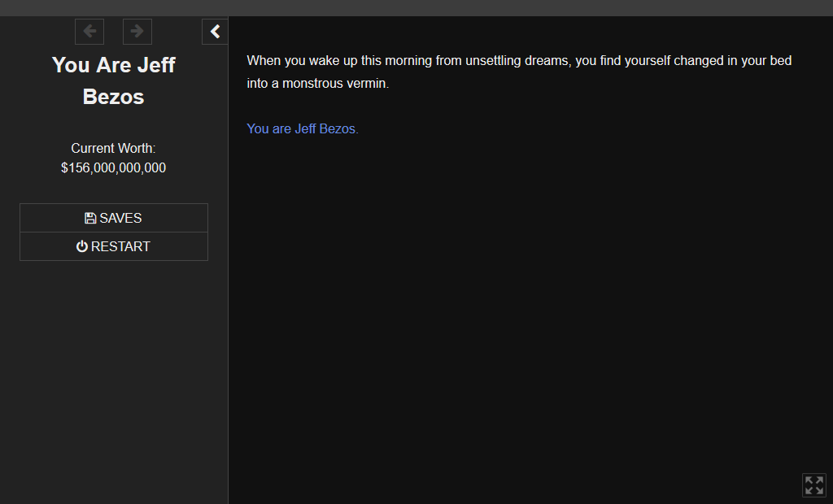Screen dimensions: 833x504
Task: Click the opening passage's first line
Action: [x=519, y=61]
